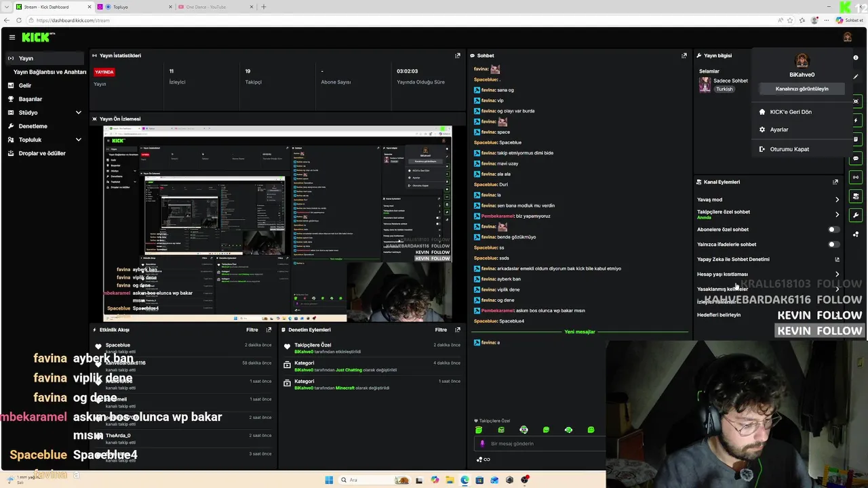Click the chat bubble icon in right sidebar
The width and height of the screenshot is (868, 488).
point(856,159)
